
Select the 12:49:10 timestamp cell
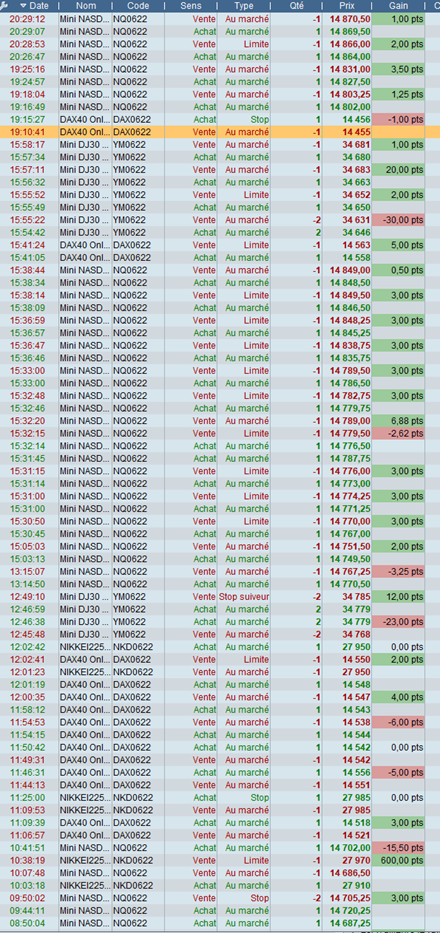click(x=28, y=597)
